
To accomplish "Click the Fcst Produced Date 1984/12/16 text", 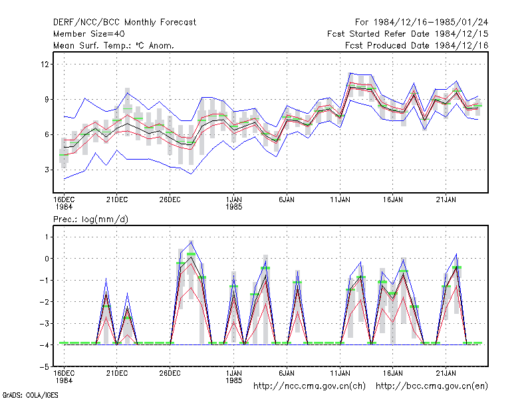I will (416, 45).
